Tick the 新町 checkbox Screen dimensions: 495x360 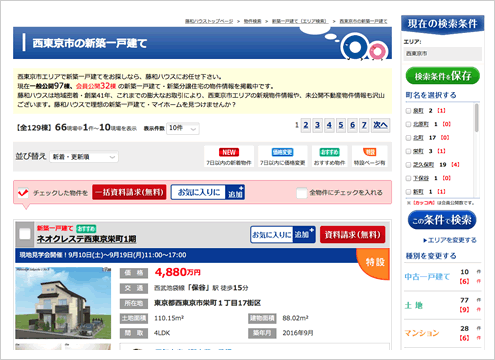click(x=408, y=192)
